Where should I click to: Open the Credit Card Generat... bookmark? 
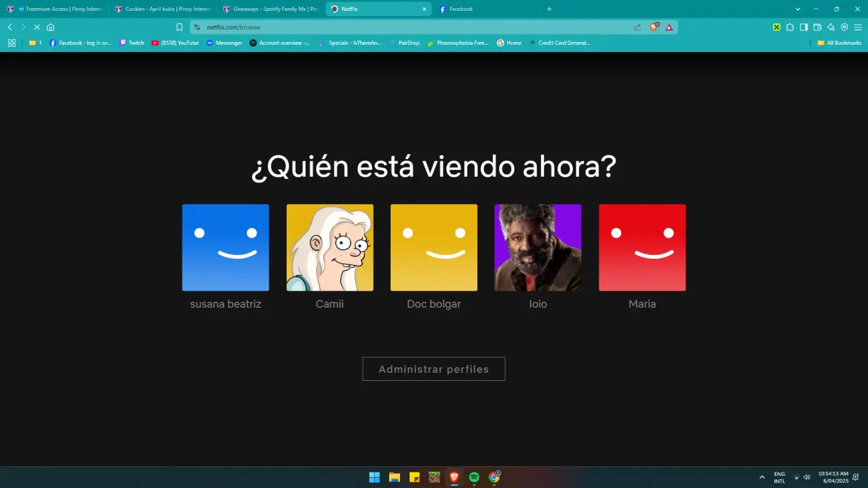(x=559, y=43)
